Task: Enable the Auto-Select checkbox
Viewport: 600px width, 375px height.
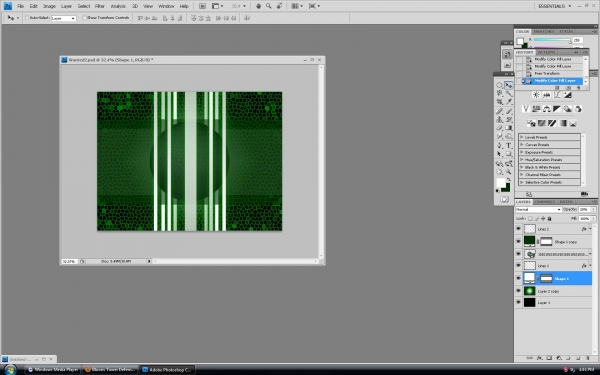Action: (x=27, y=18)
